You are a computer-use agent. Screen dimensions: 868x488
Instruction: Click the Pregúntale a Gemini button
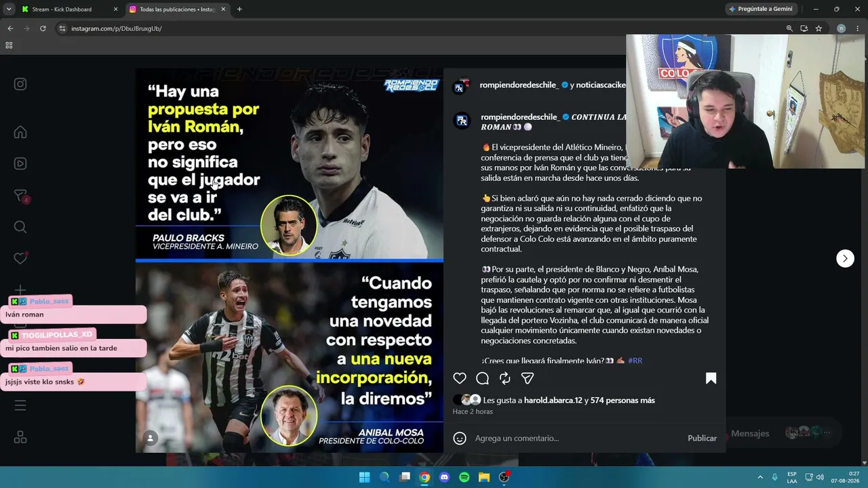[x=759, y=9]
